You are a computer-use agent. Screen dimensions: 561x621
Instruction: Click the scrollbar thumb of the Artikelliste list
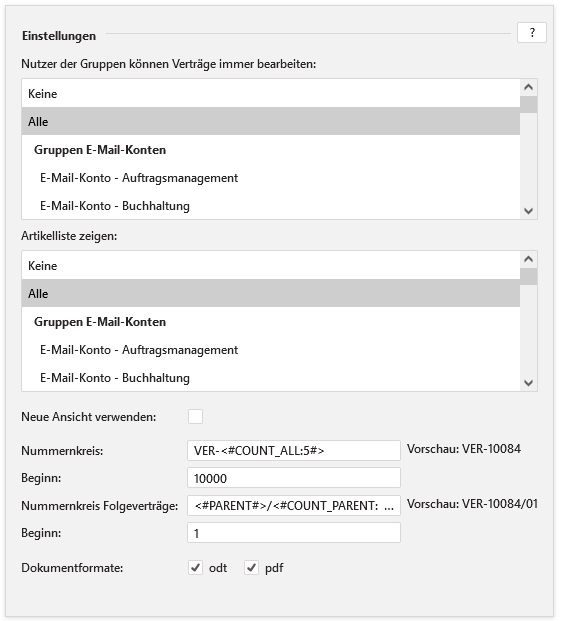coord(529,276)
